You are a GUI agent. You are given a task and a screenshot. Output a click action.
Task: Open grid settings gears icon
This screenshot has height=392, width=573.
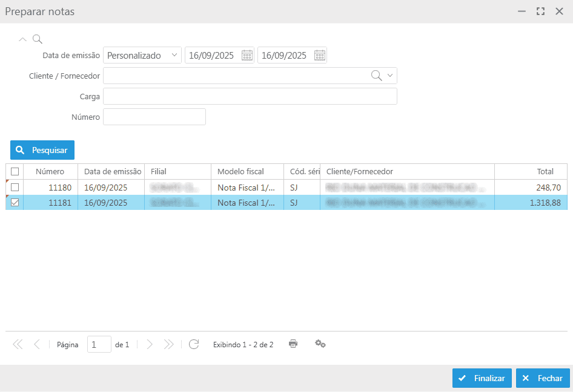(320, 344)
